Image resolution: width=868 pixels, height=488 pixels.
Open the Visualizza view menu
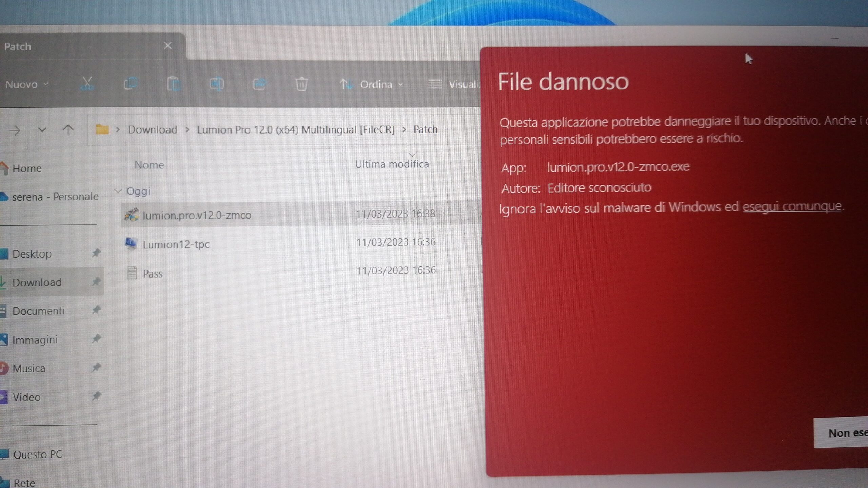[454, 84]
